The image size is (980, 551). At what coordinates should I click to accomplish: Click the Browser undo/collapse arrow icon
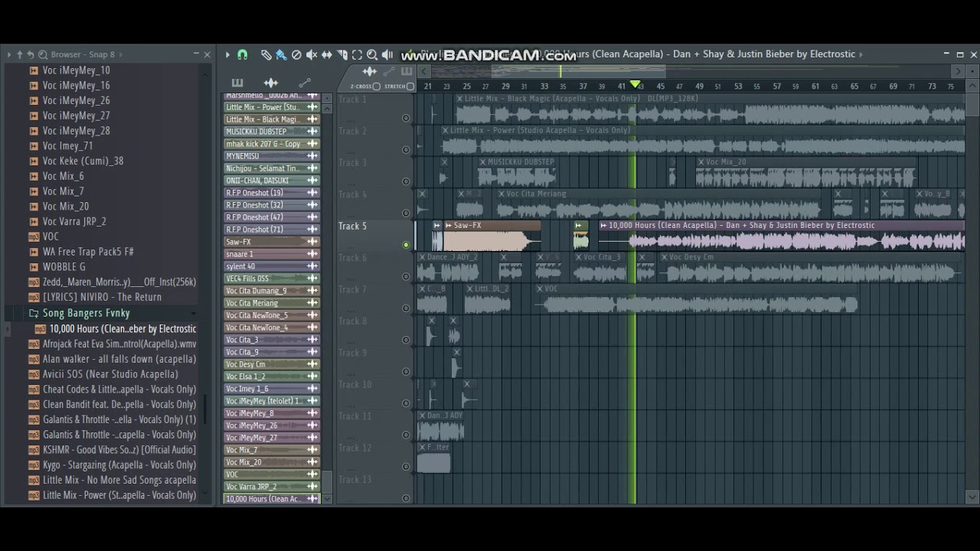click(31, 54)
